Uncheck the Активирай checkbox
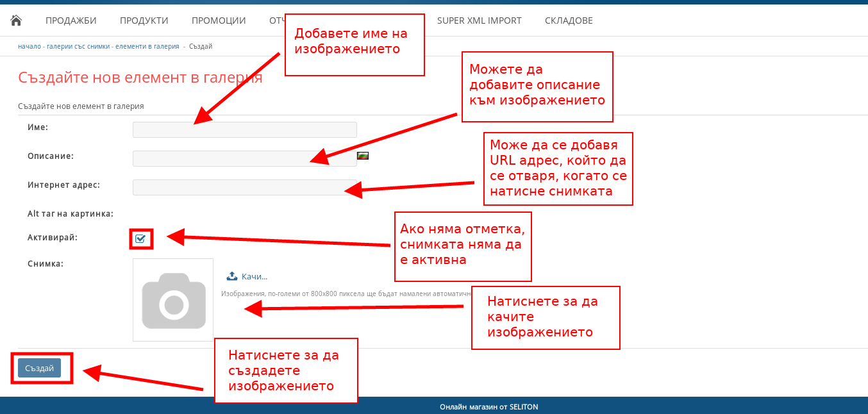The width and height of the screenshot is (868, 414). [x=140, y=239]
